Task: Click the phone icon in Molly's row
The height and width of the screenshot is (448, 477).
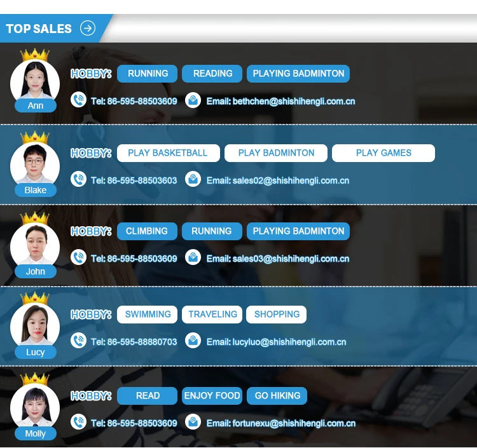Action: coord(78,421)
